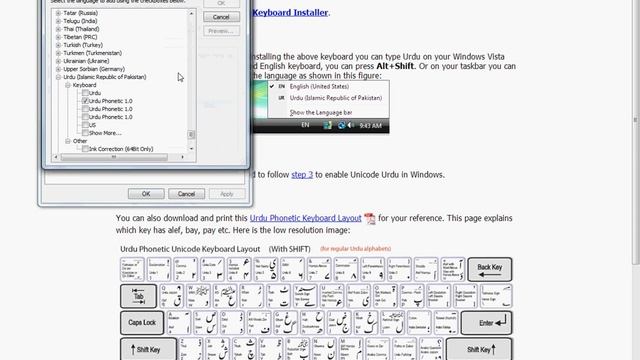Expand the Thai (Thailand) node
The image size is (640, 360).
(58, 29)
